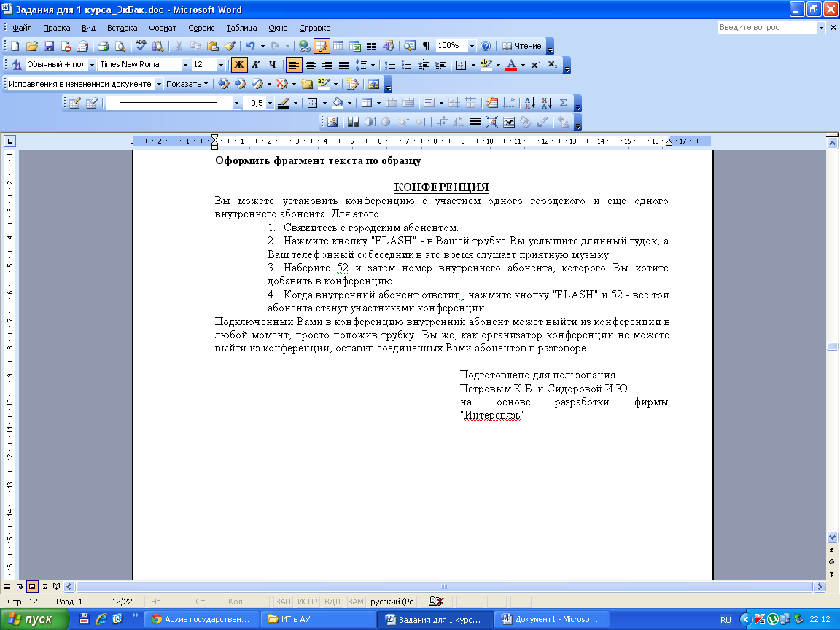Save the document with the floppy icon

(x=49, y=46)
